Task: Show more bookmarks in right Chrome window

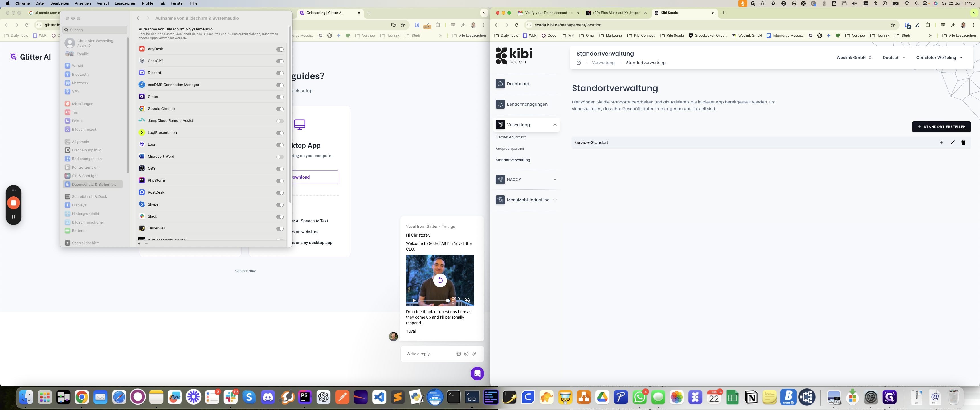Action: coord(930,36)
